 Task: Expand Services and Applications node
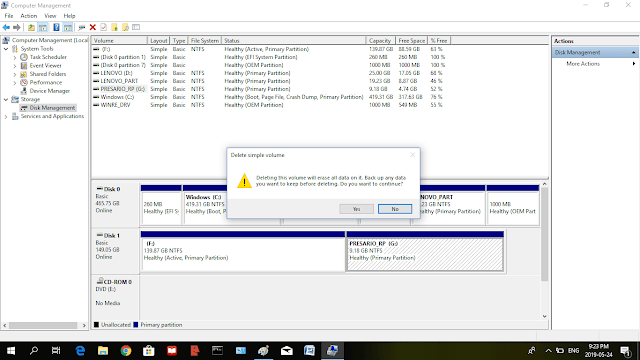[6, 116]
